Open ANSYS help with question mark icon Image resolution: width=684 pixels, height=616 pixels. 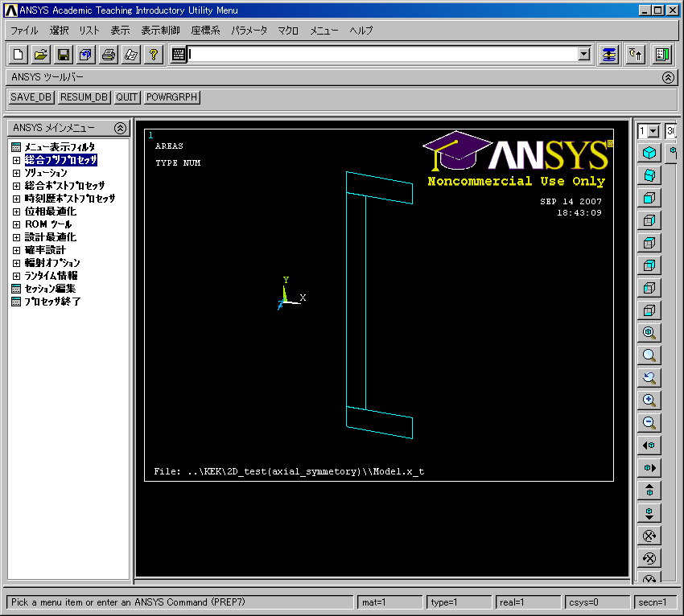coord(154,55)
